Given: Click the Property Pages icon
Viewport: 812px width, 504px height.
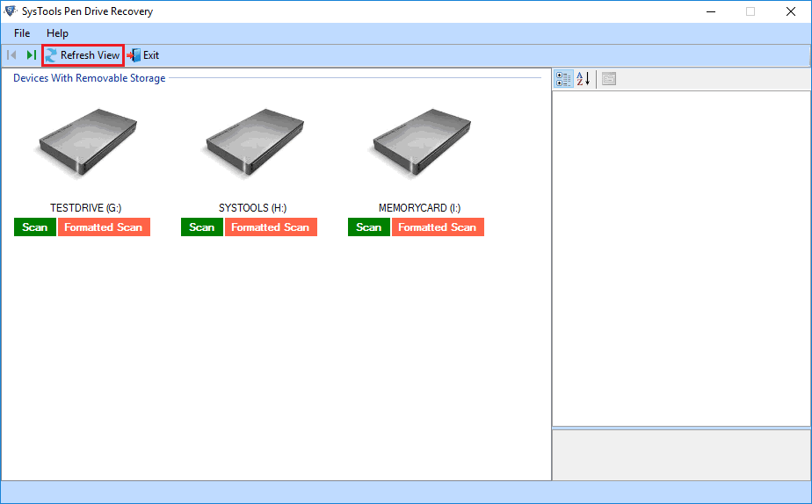Looking at the screenshot, I should (609, 80).
